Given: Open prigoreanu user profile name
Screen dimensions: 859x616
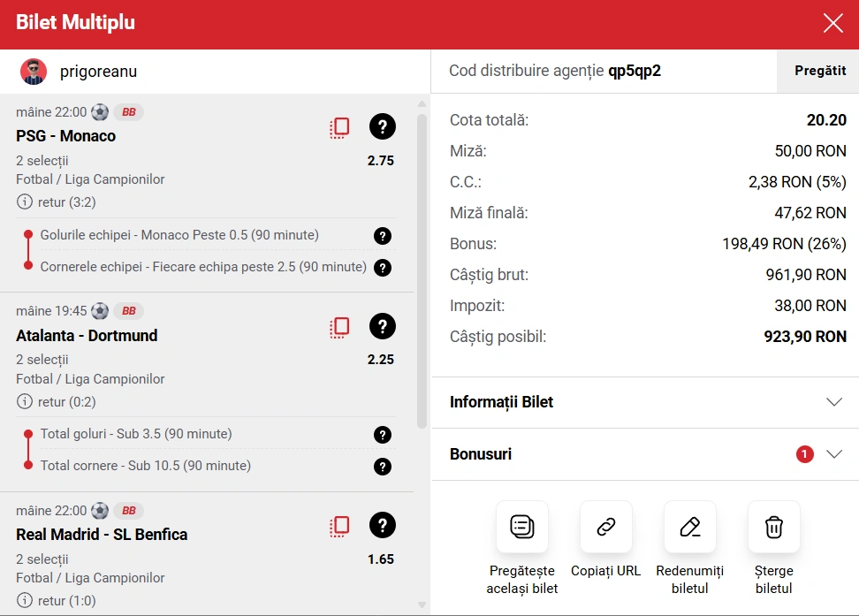Looking at the screenshot, I should click(98, 72).
